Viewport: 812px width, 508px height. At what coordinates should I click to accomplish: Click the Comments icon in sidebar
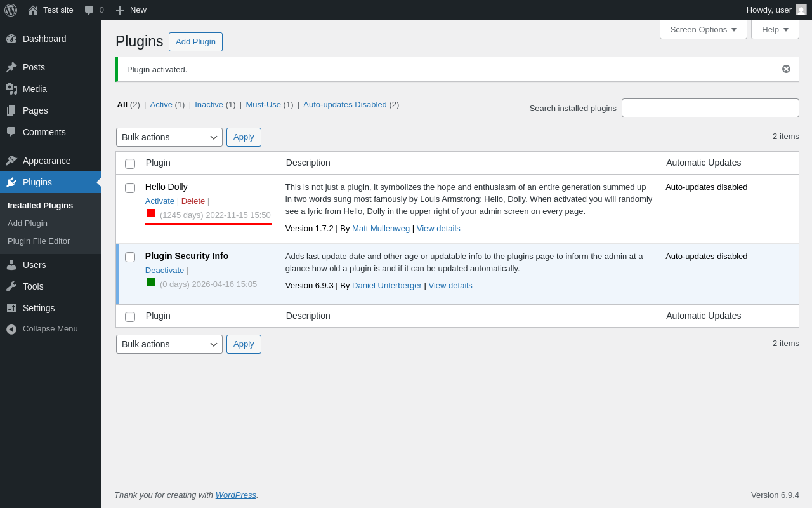[11, 132]
